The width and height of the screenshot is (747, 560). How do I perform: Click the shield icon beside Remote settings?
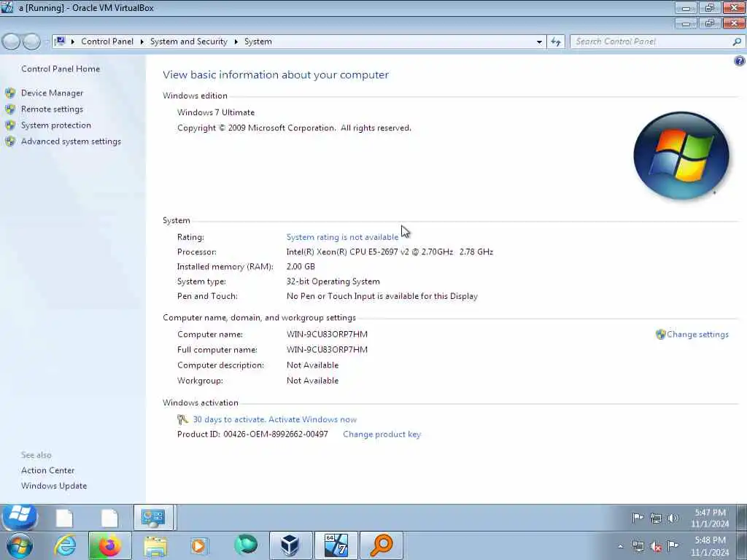click(x=10, y=109)
